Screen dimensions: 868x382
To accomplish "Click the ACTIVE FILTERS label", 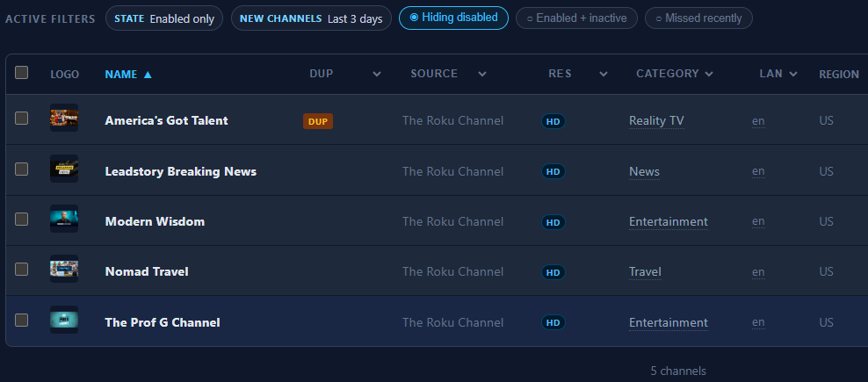I will (50, 19).
